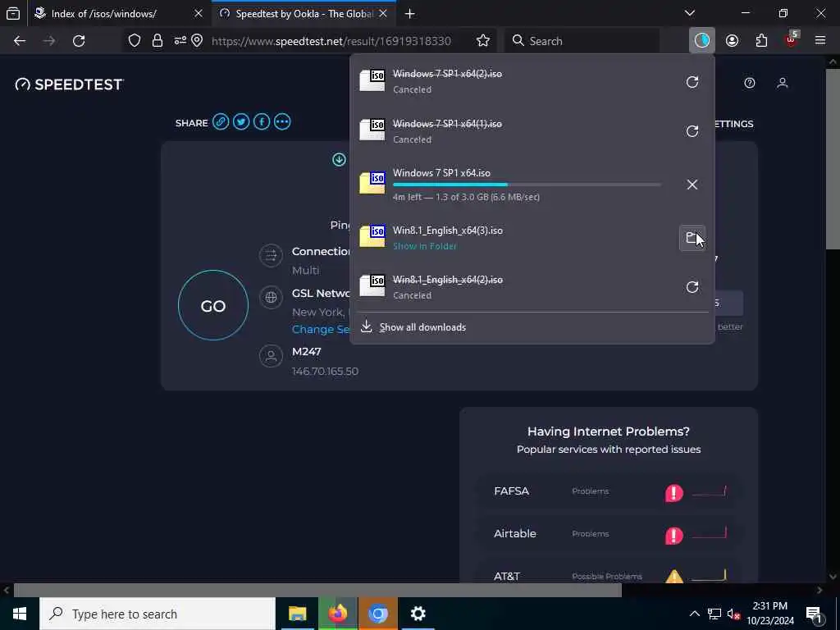Share the result on Facebook
Viewport: 840px width, 630px height.
pos(262,122)
